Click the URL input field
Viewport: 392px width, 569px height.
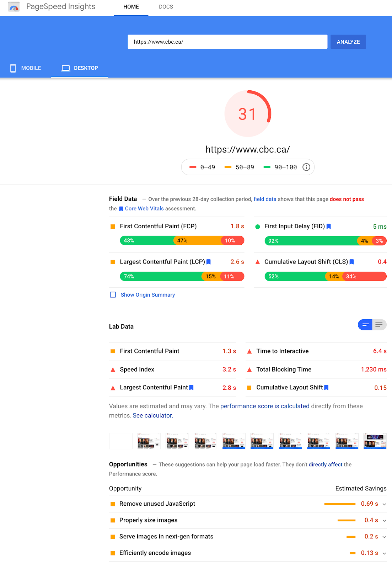tap(227, 42)
